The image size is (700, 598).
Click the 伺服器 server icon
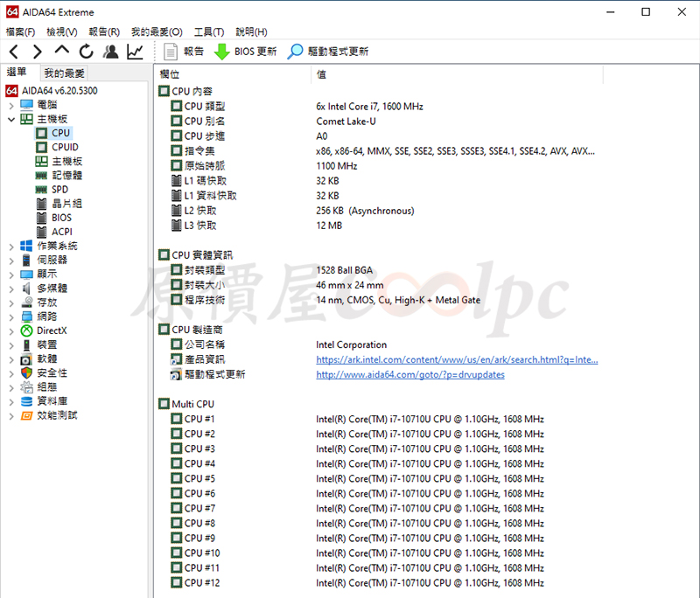27,260
